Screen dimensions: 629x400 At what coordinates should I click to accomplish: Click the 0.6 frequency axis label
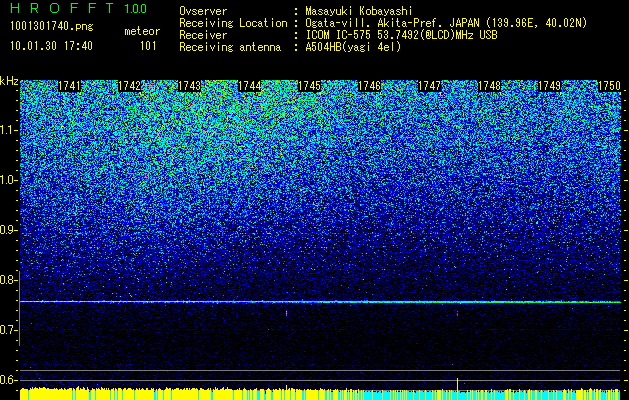click(x=8, y=380)
